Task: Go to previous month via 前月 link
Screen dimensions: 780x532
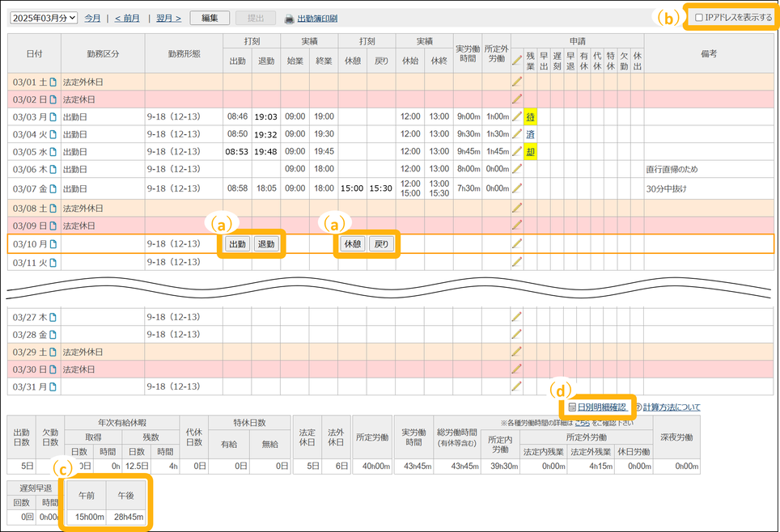Action: tap(127, 17)
